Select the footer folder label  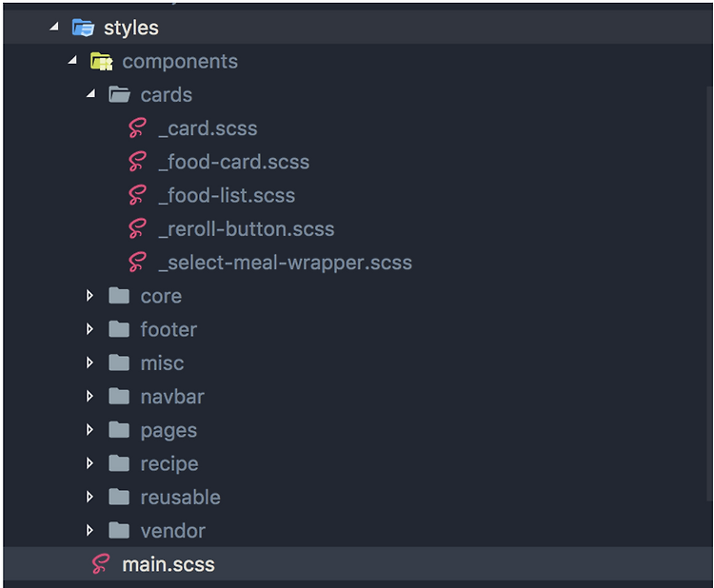(x=169, y=329)
